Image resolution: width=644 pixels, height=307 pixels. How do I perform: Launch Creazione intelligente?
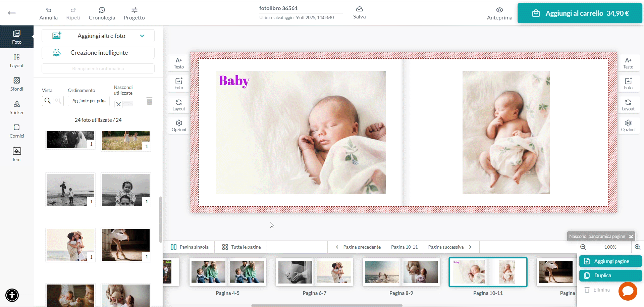click(98, 53)
